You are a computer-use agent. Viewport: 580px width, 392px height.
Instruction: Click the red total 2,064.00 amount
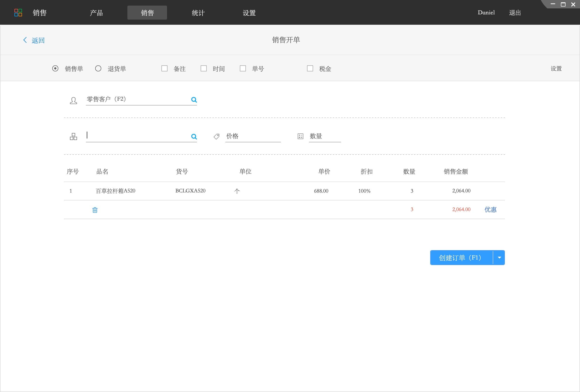[x=461, y=209]
